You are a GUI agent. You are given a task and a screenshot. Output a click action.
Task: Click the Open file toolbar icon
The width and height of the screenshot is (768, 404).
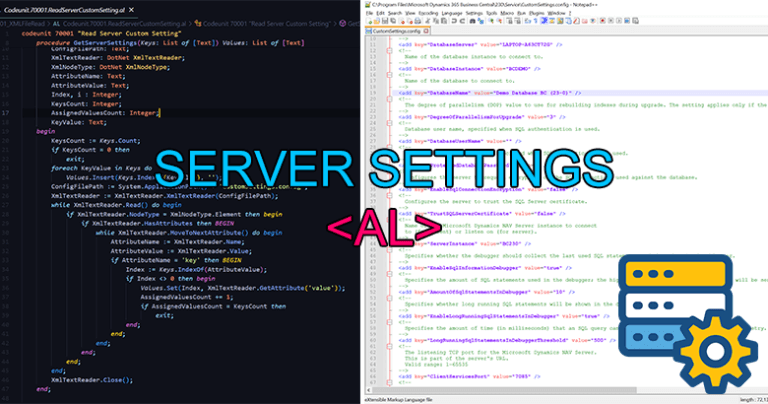tap(377, 21)
